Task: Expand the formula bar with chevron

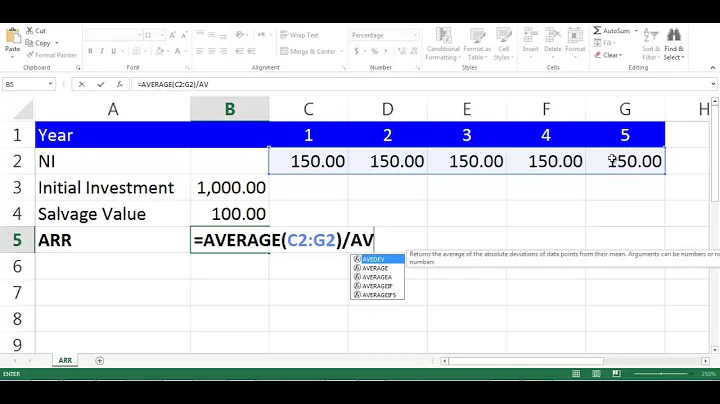Action: click(x=713, y=84)
